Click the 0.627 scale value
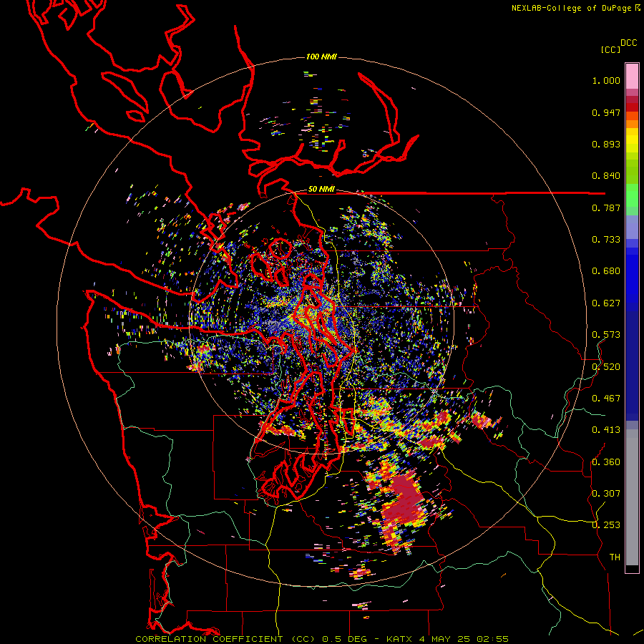 (x=606, y=303)
